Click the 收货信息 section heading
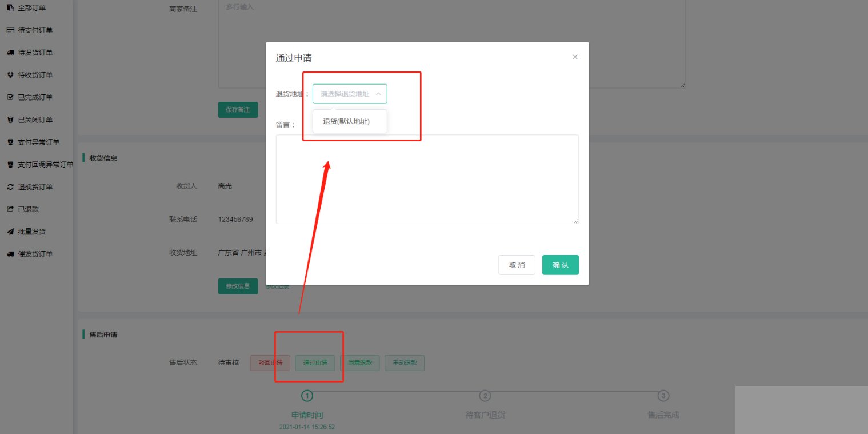This screenshot has height=434, width=868. click(103, 158)
